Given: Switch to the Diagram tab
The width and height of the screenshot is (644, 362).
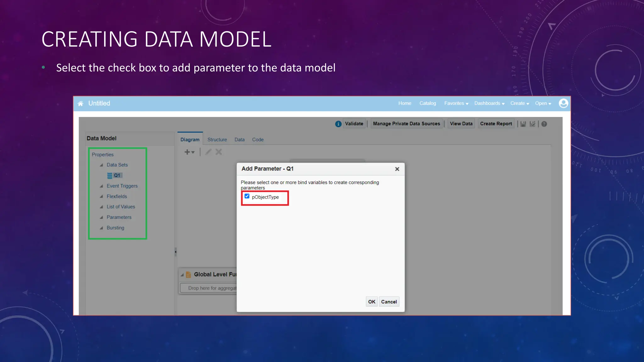Looking at the screenshot, I should (190, 140).
